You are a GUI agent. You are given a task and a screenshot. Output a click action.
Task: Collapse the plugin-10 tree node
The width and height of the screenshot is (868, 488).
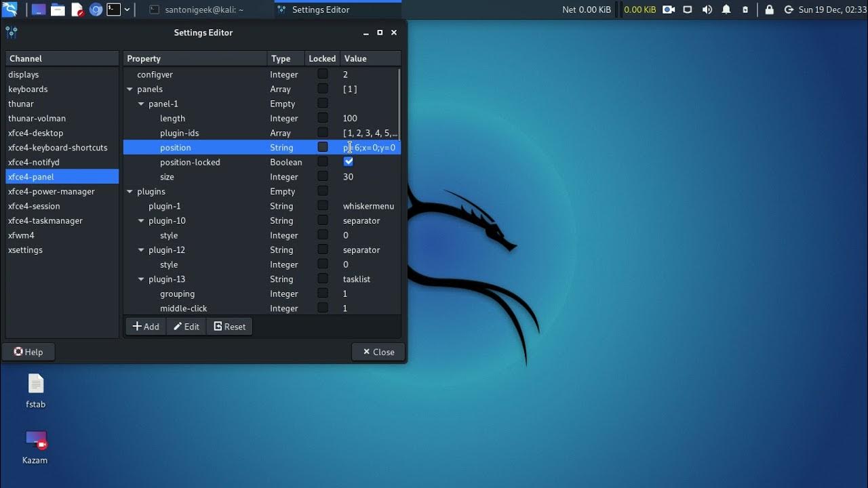141,221
